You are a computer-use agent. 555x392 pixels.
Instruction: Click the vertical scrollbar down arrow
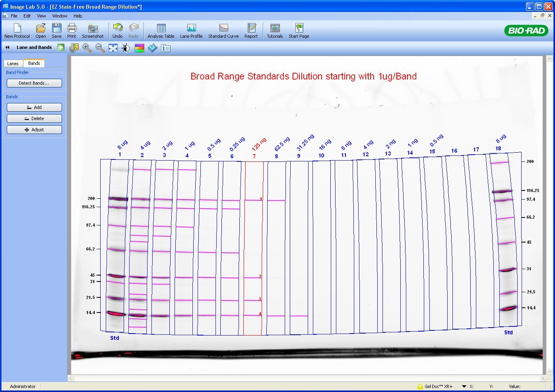(550, 371)
